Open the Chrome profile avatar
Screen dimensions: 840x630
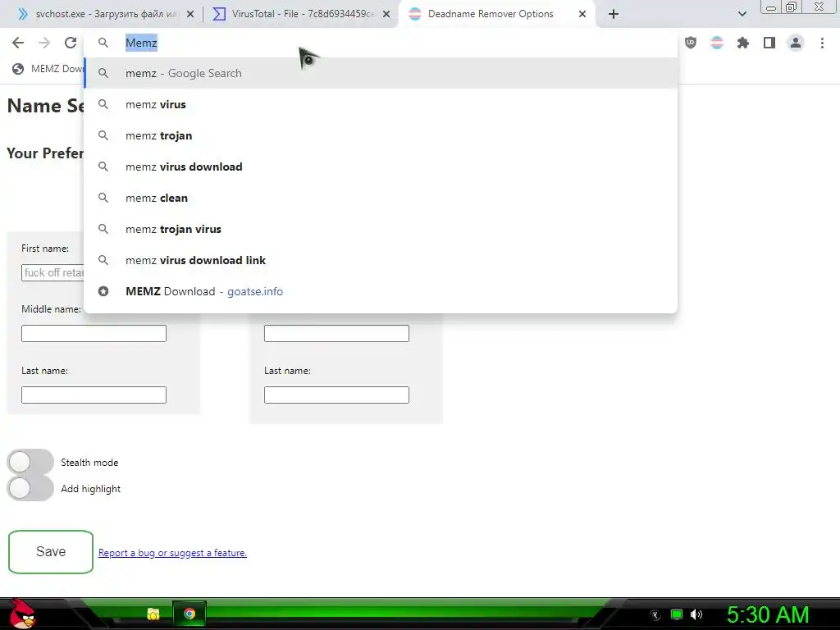[x=796, y=43]
